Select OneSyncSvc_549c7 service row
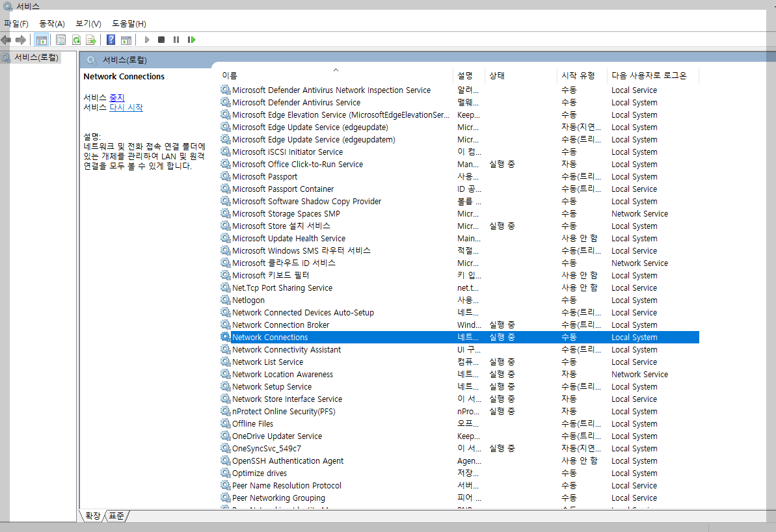This screenshot has height=532, width=776. (x=459, y=448)
